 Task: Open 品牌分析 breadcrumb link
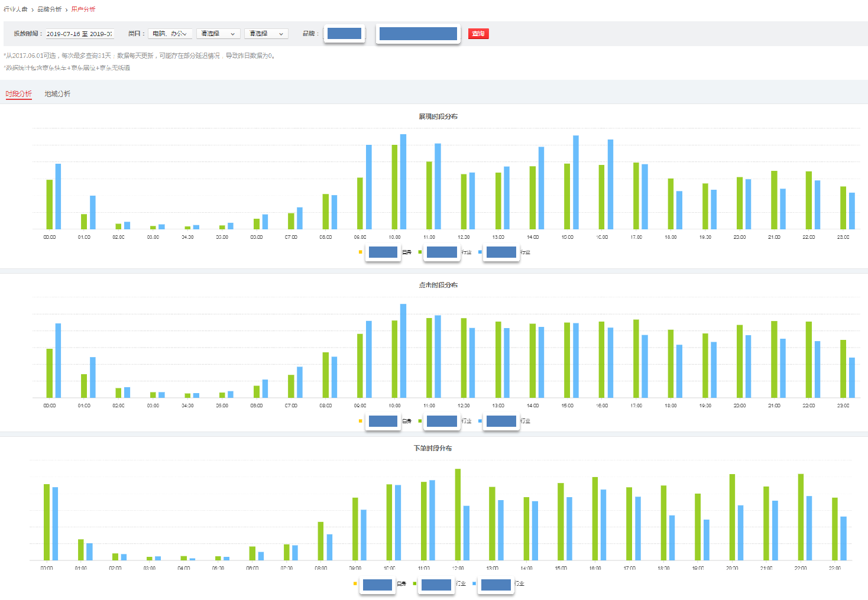(50, 9)
